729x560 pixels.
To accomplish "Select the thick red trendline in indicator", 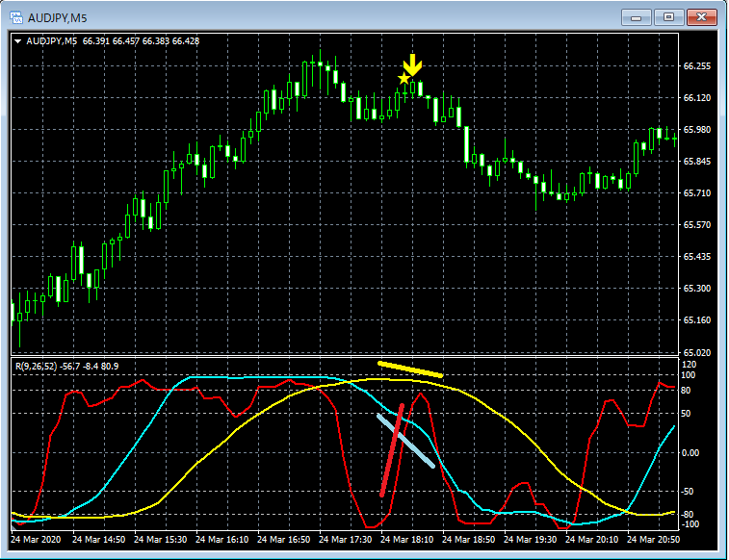I will [x=392, y=450].
